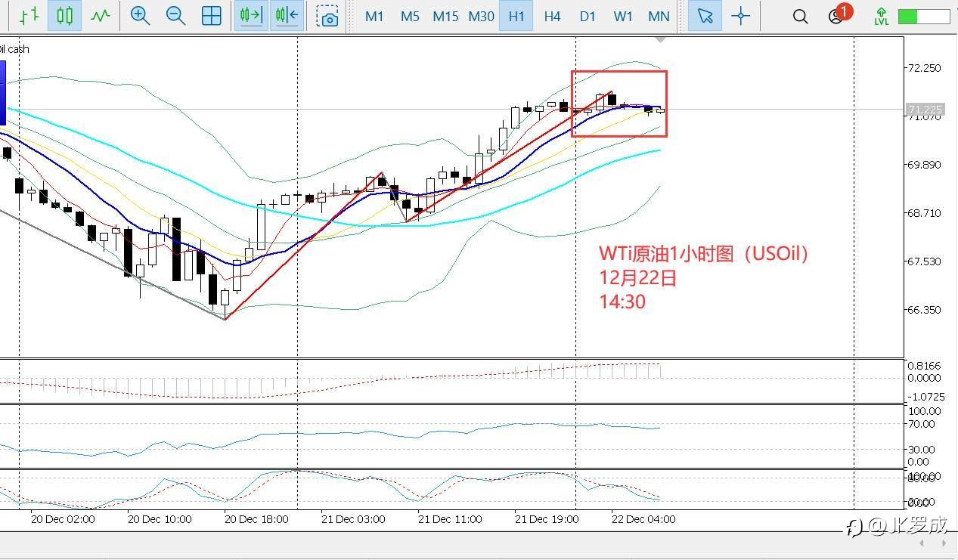Select the M1 timeframe
The width and height of the screenshot is (958, 560).
point(374,16)
